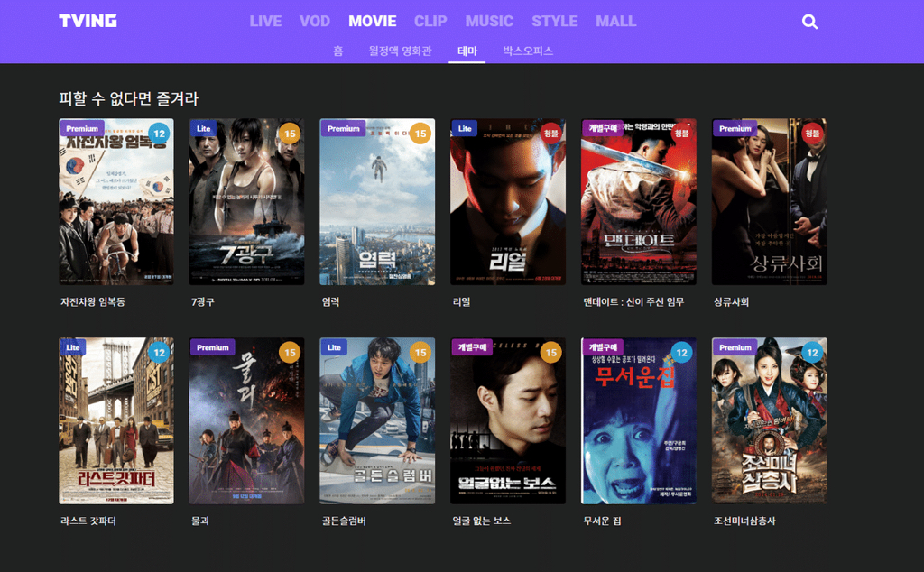The height and width of the screenshot is (572, 924).
Task: Select the MOVIE menu
Action: (x=373, y=22)
